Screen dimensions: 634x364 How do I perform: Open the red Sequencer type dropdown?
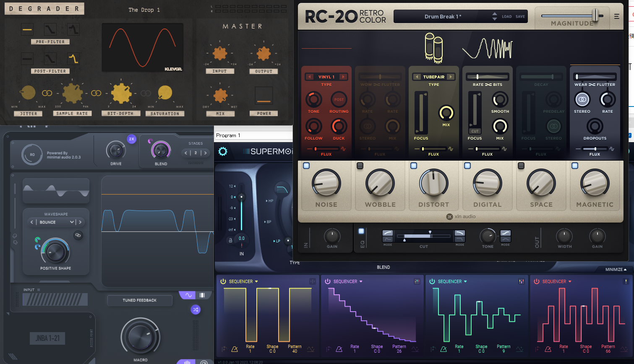[x=557, y=281]
